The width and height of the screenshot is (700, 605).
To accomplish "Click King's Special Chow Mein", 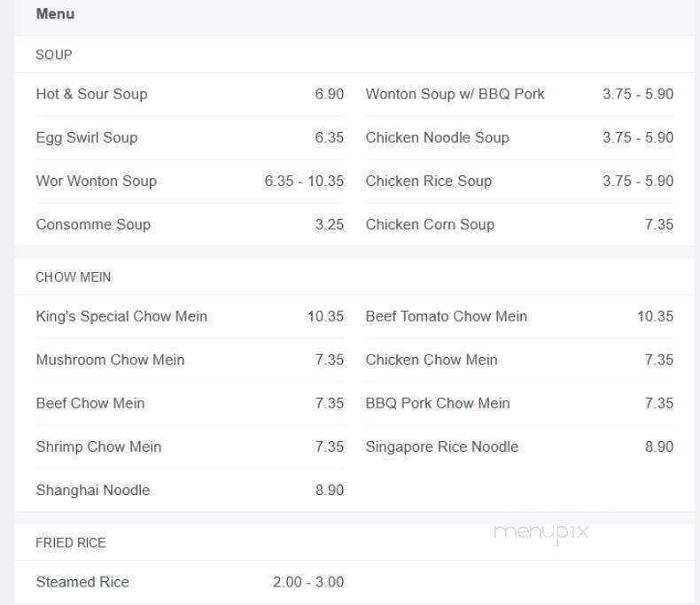I will tap(121, 316).
